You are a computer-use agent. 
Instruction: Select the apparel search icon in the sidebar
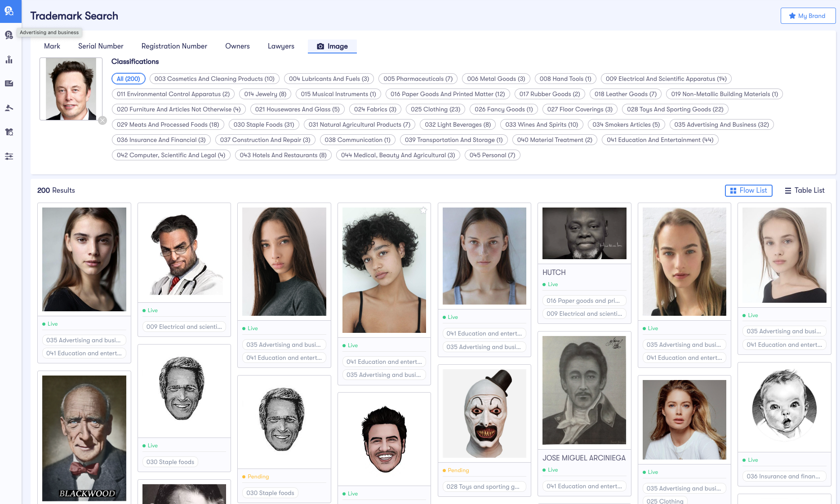[9, 132]
